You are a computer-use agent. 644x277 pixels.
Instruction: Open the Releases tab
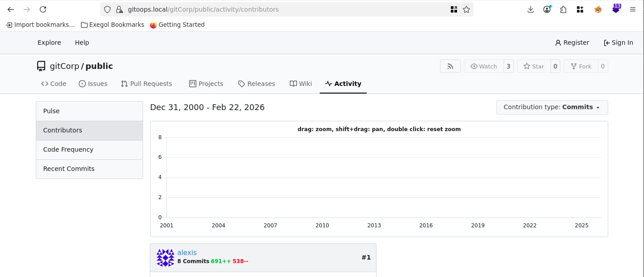pyautogui.click(x=256, y=84)
